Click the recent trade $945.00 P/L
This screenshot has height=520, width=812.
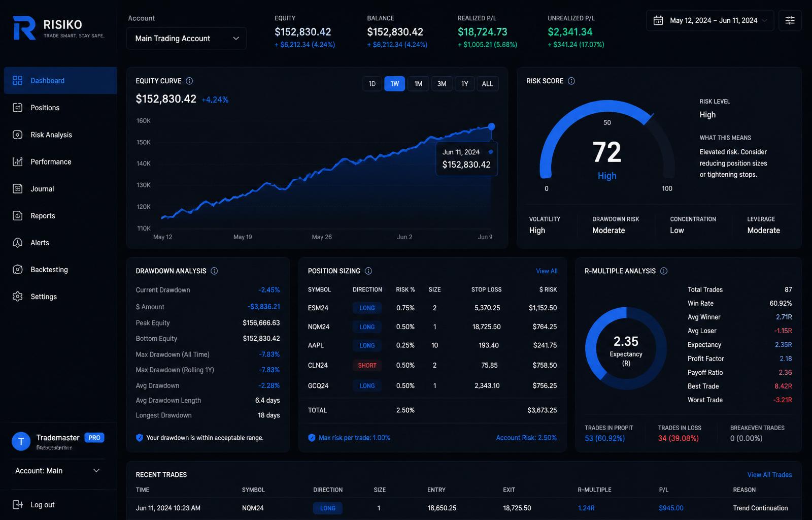(x=671, y=508)
